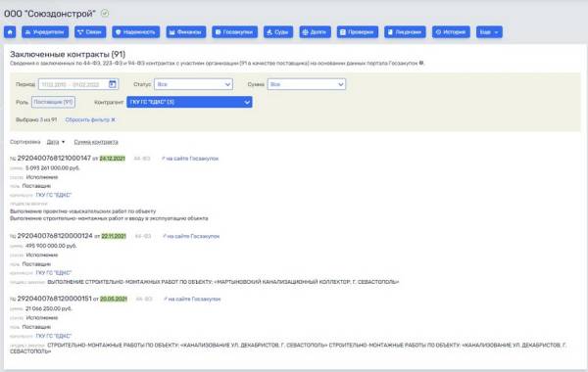Viewport: 588px width, 372px height.
Task: Toggle the Поставщик (91) role filter
Action: click(53, 102)
